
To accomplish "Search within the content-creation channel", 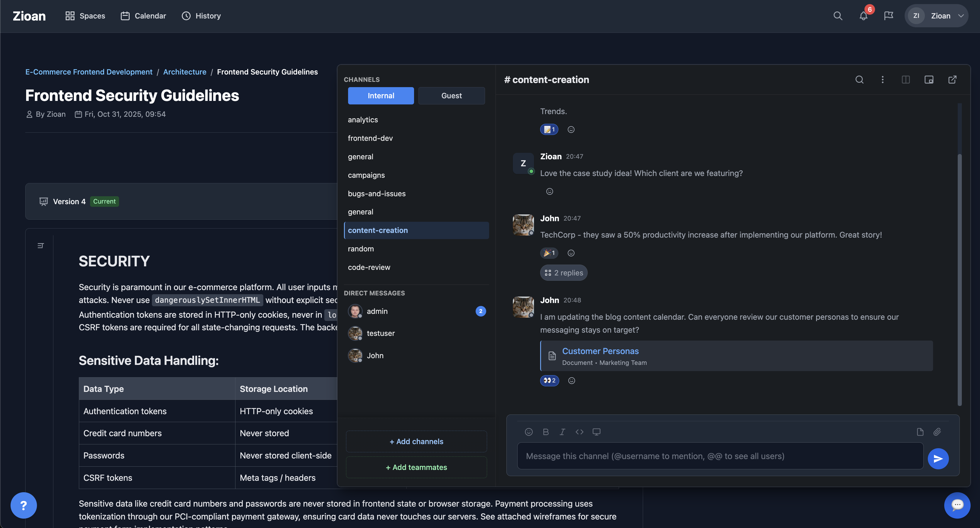I will 859,79.
